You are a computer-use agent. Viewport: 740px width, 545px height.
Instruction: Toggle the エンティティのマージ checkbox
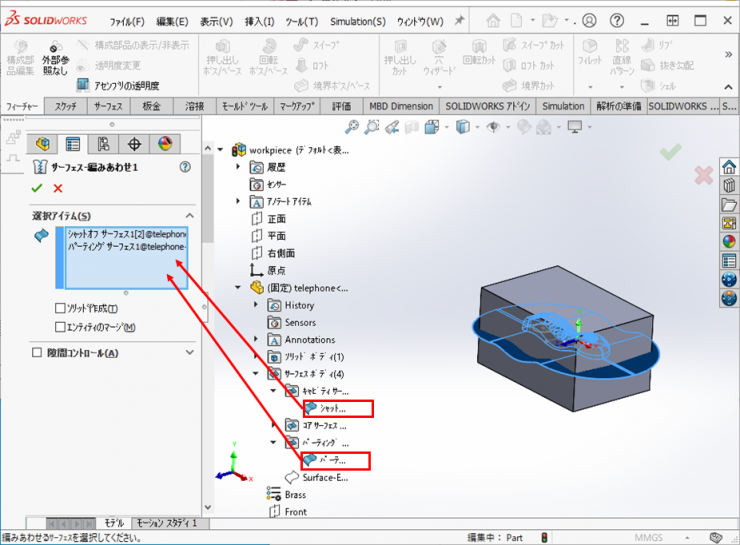point(60,327)
